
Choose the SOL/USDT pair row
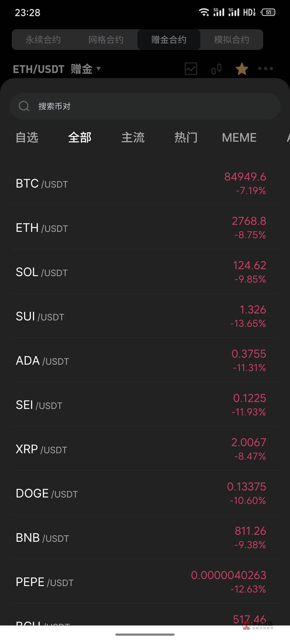145,272
